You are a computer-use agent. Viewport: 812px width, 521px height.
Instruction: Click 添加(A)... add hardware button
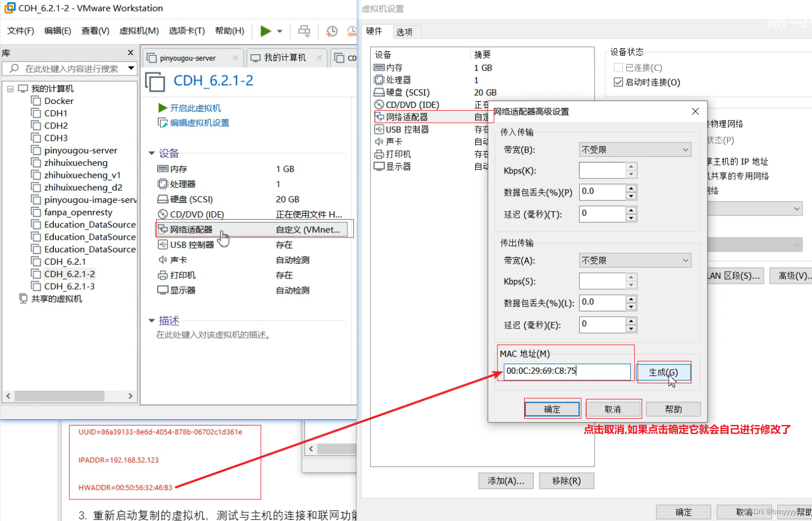[x=506, y=481]
